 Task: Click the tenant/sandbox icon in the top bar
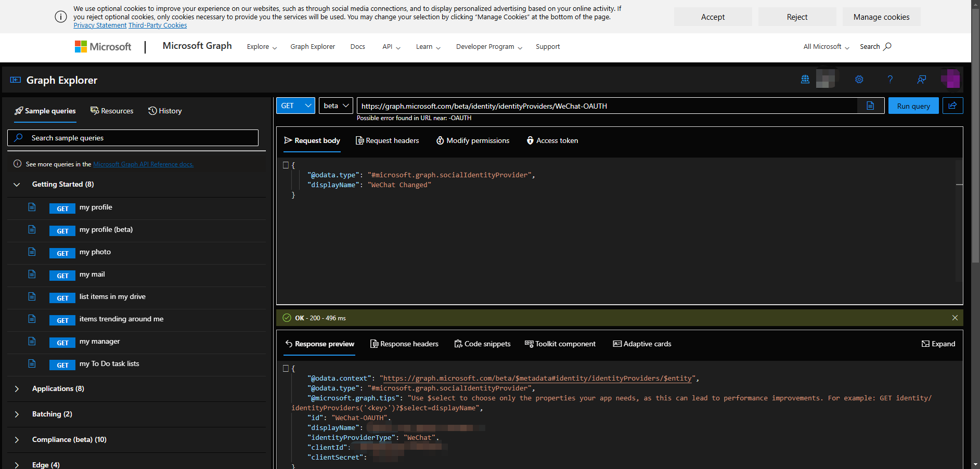pyautogui.click(x=805, y=79)
